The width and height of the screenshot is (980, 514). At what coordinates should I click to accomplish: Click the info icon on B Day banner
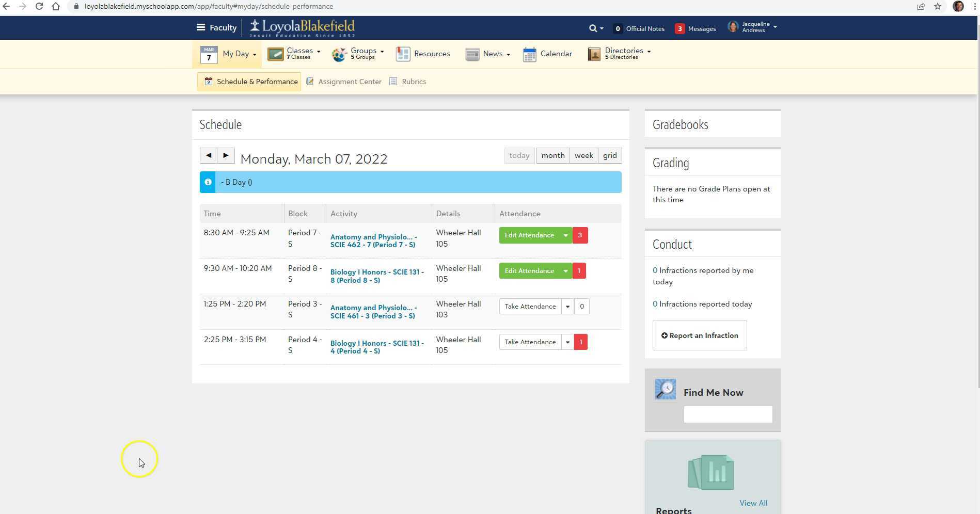point(208,182)
